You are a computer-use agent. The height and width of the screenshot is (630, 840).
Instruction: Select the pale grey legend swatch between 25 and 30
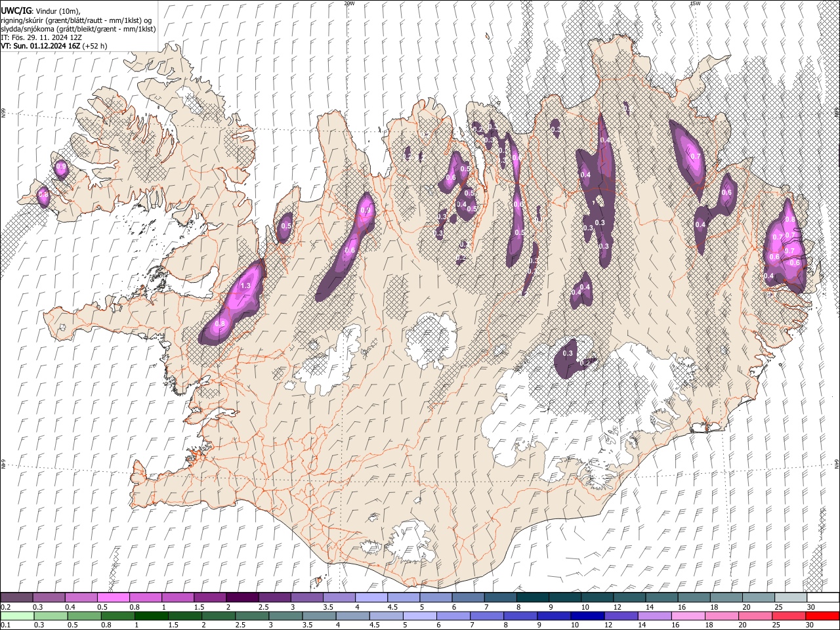click(x=791, y=597)
